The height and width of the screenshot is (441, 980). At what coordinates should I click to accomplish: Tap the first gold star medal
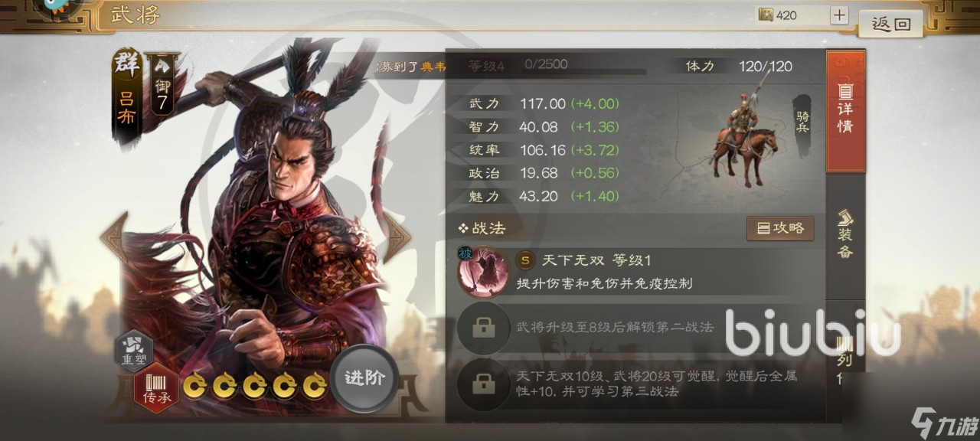[x=195, y=387]
